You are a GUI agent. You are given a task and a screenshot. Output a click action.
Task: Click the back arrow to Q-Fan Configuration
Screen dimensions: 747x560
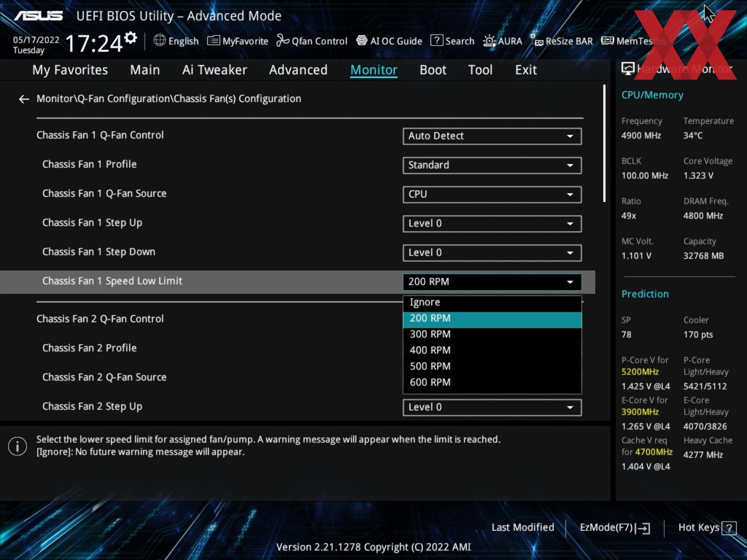[24, 99]
